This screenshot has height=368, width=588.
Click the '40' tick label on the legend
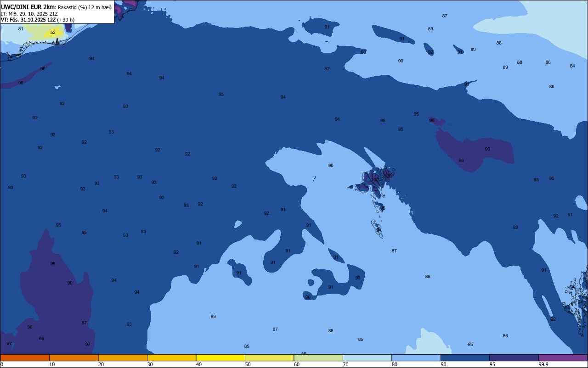click(x=198, y=364)
